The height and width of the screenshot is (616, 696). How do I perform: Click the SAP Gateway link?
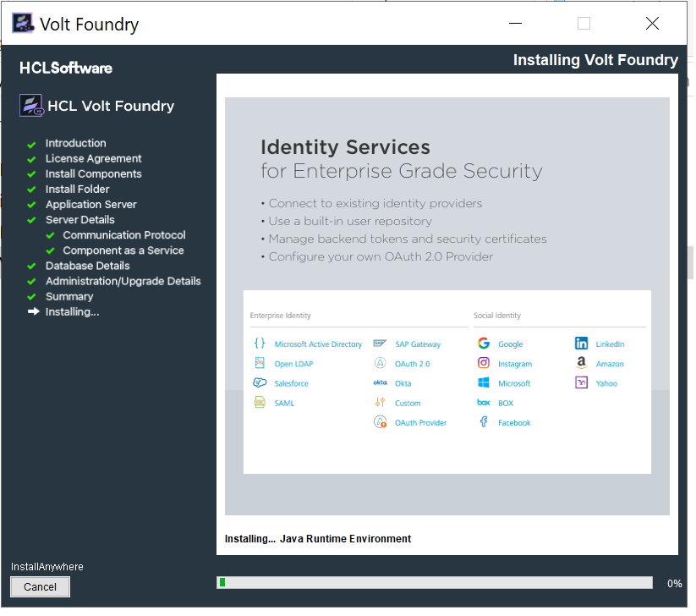(418, 344)
